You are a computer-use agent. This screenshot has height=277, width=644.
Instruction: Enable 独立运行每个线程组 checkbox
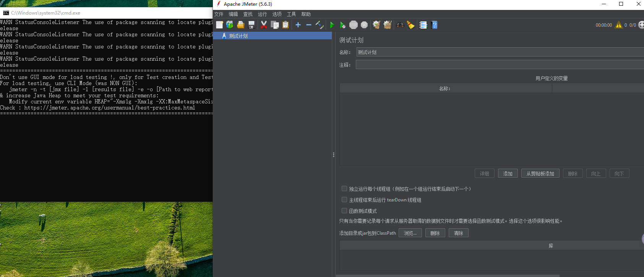click(344, 188)
